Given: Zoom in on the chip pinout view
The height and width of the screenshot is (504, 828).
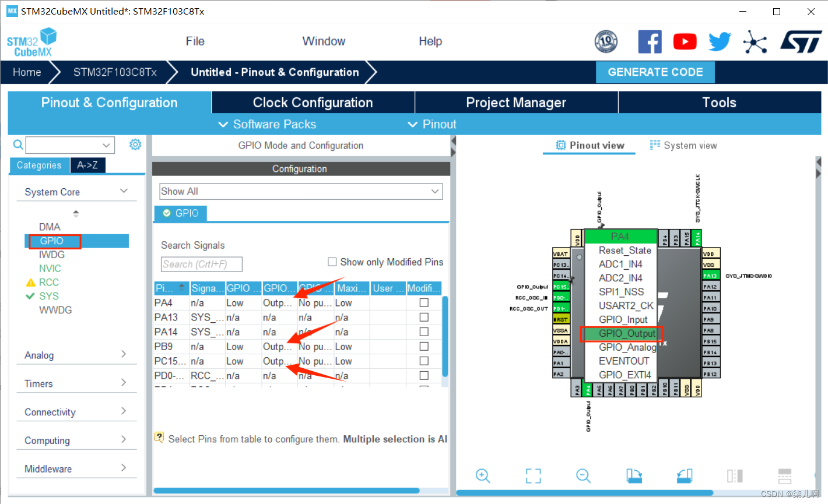Looking at the screenshot, I should (483, 475).
